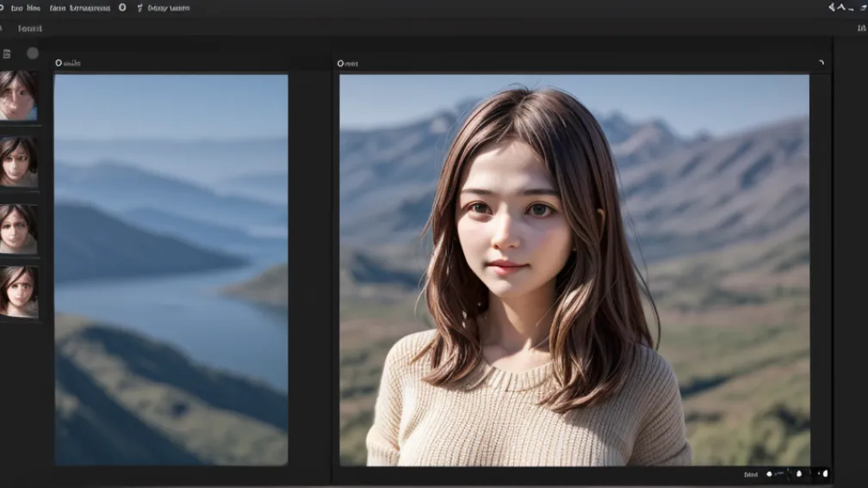868x488 pixels.
Task: Click the blurred lake landscape preview image
Action: tap(170, 269)
